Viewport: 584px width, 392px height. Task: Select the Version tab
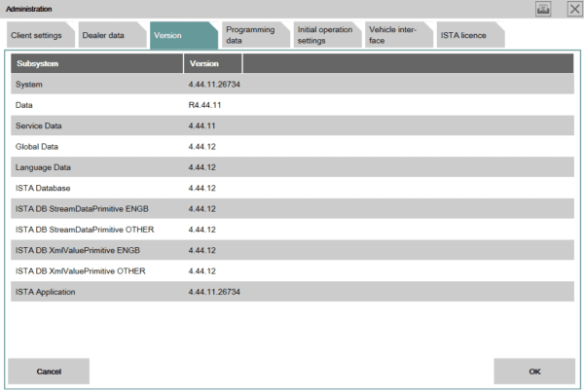coord(184,35)
